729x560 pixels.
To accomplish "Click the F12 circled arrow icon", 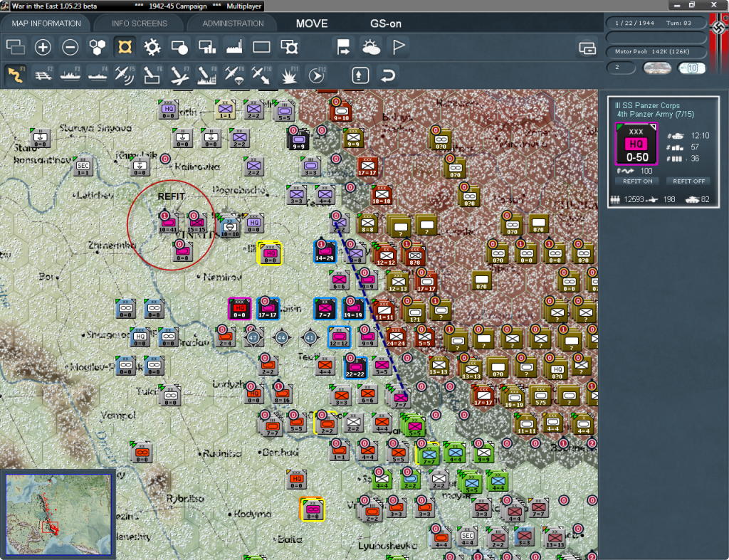I will coord(316,75).
